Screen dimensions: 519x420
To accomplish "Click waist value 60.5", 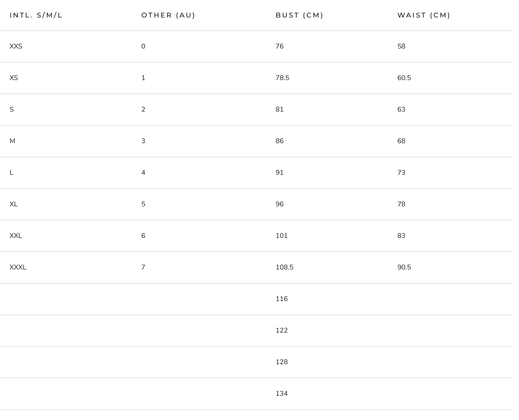I will pyautogui.click(x=404, y=78).
